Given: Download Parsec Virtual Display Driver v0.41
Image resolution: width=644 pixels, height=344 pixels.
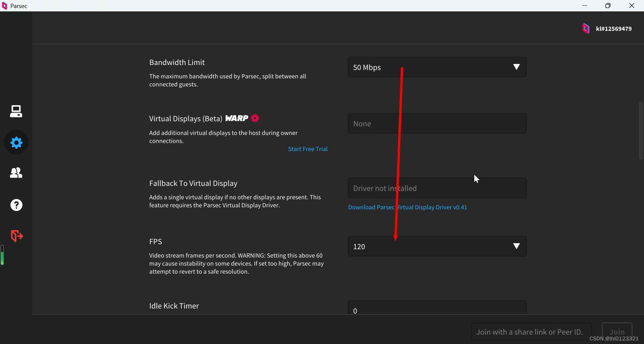Looking at the screenshot, I should (x=408, y=207).
